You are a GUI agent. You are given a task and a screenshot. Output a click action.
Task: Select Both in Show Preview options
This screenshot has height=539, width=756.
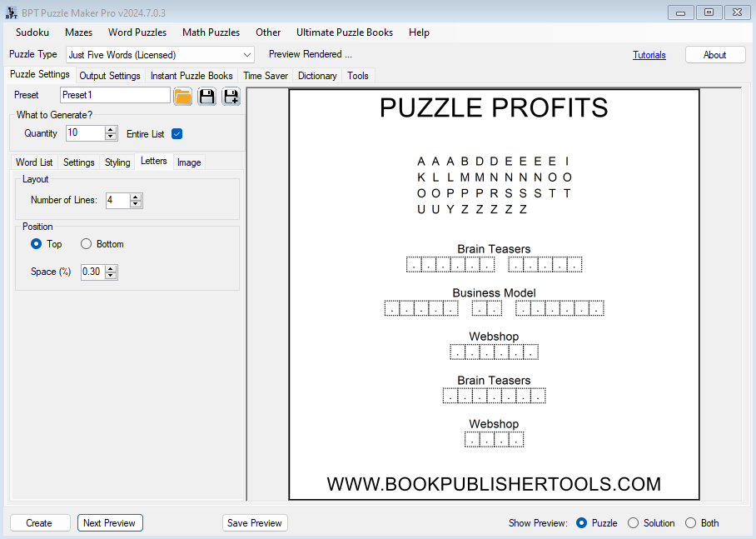[691, 523]
